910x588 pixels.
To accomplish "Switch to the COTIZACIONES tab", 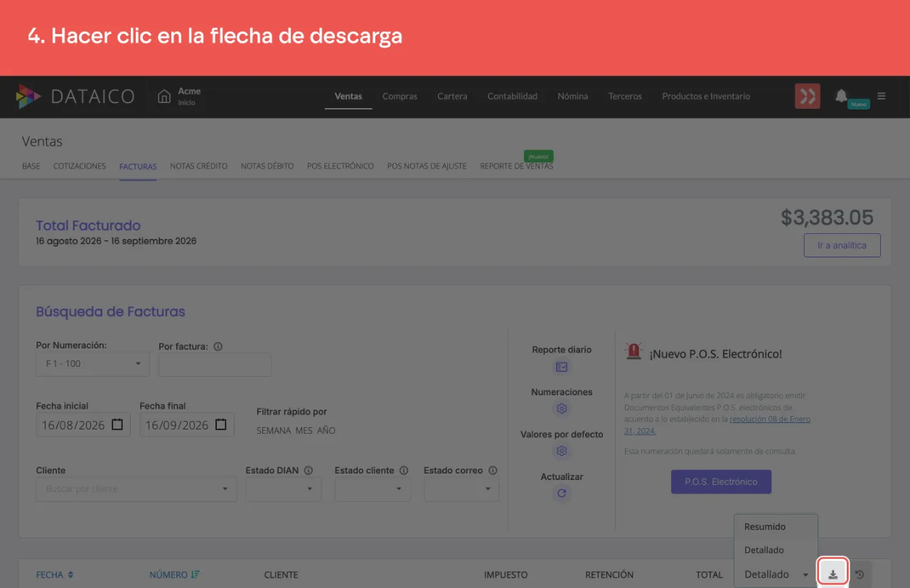I will [80, 166].
